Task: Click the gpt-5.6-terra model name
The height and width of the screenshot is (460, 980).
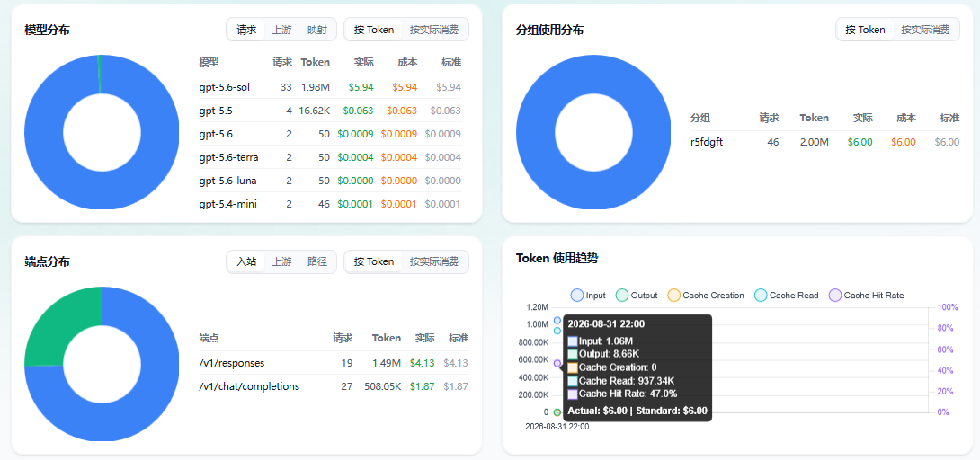Action: point(228,157)
